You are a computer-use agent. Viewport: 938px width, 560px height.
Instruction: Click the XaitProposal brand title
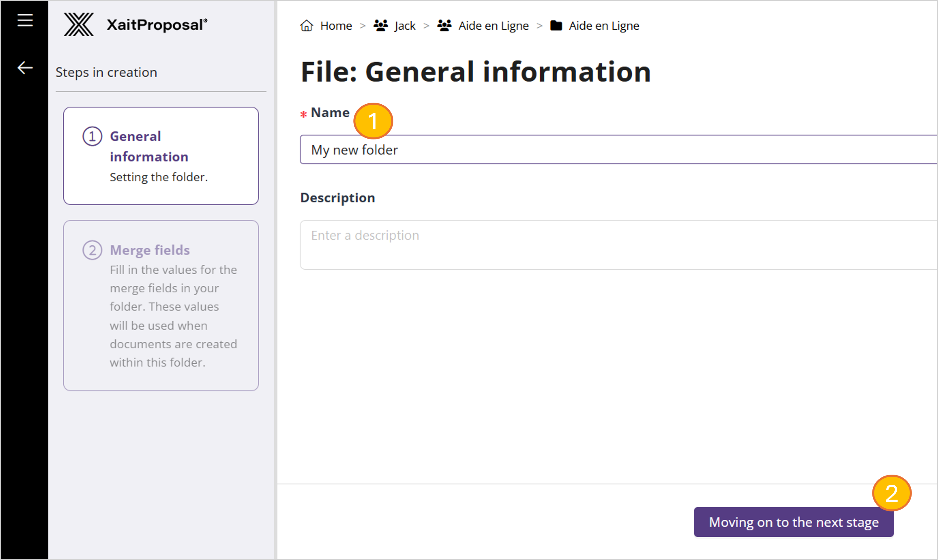(x=157, y=25)
